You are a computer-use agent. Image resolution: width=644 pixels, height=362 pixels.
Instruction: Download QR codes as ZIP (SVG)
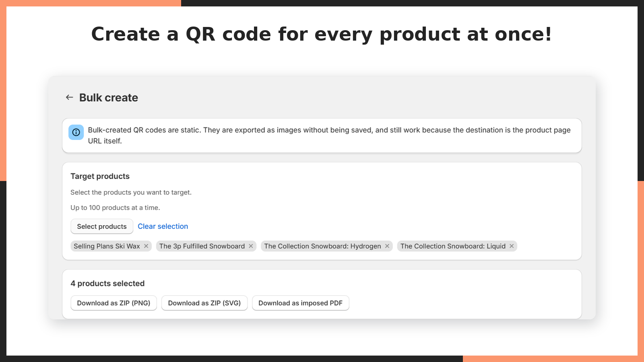204,303
